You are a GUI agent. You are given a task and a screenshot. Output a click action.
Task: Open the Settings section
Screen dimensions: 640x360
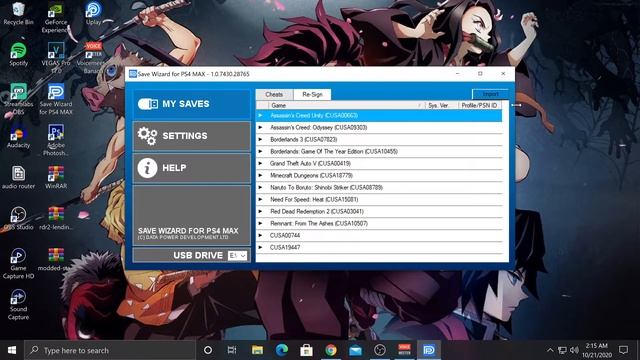pyautogui.click(x=192, y=136)
